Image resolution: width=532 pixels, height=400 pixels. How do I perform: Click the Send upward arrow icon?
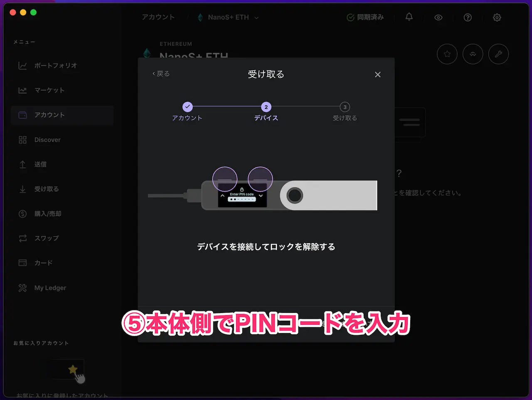[23, 164]
